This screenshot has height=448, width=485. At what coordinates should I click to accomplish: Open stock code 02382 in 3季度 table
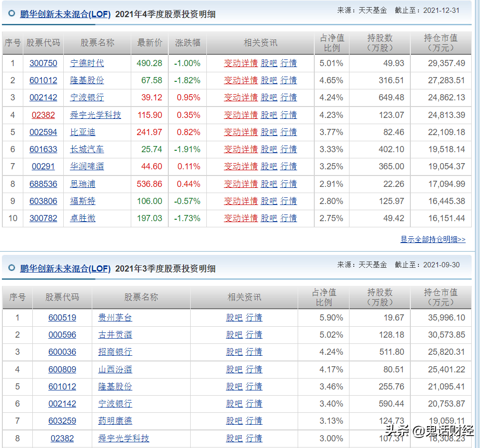pyautogui.click(x=62, y=438)
